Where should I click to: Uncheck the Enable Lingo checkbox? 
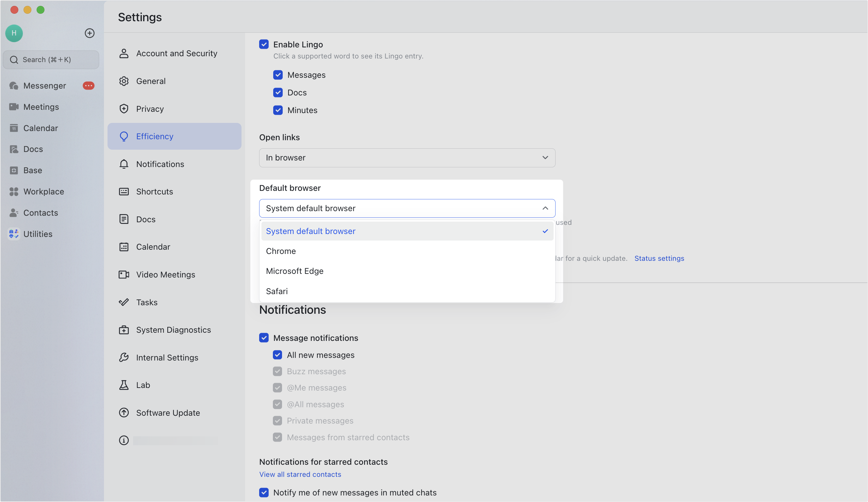(x=264, y=44)
